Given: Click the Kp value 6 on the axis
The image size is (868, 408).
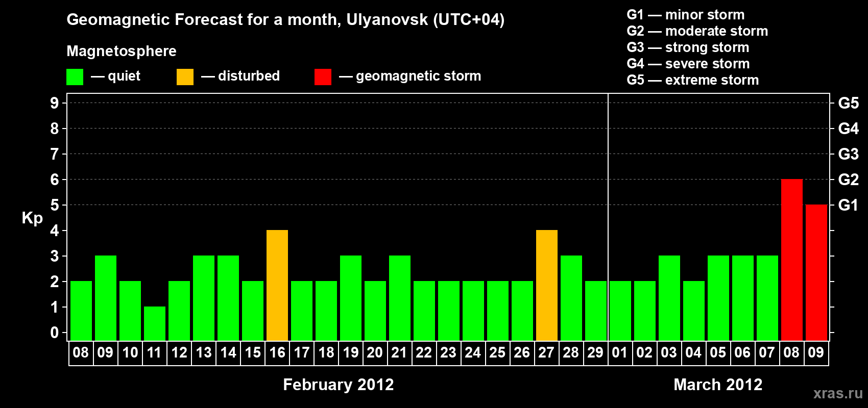Looking at the screenshot, I should 55,180.
